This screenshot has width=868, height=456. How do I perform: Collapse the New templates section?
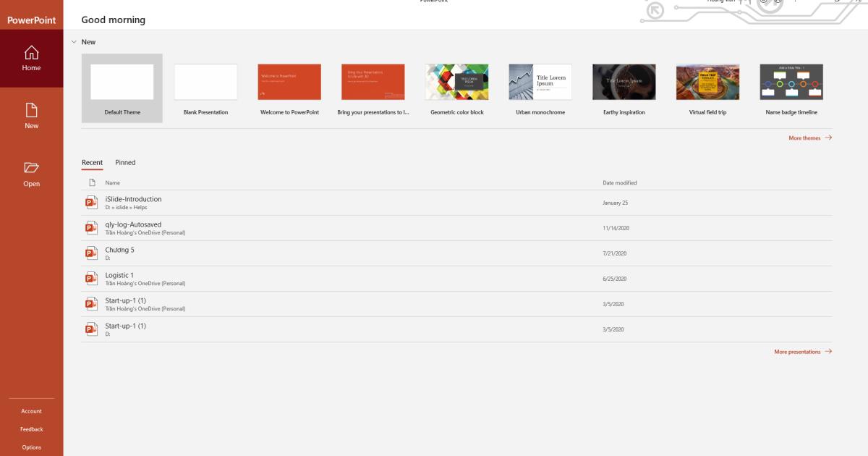(74, 42)
